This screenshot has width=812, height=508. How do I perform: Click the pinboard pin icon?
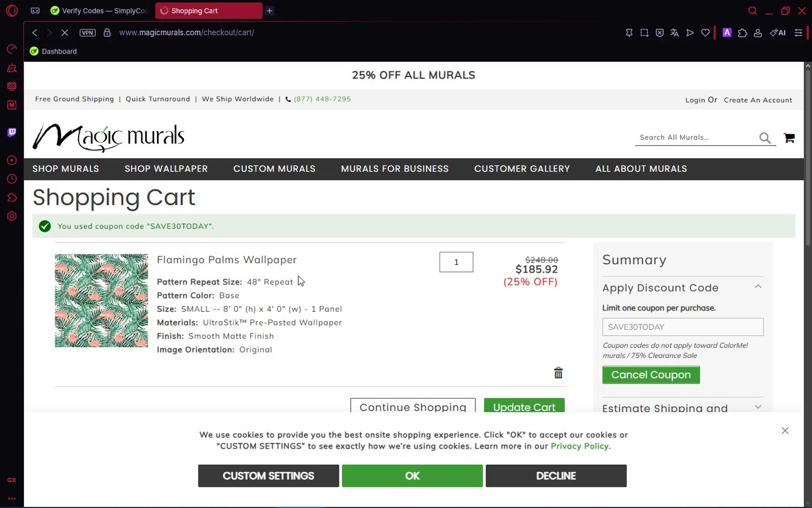(629, 32)
